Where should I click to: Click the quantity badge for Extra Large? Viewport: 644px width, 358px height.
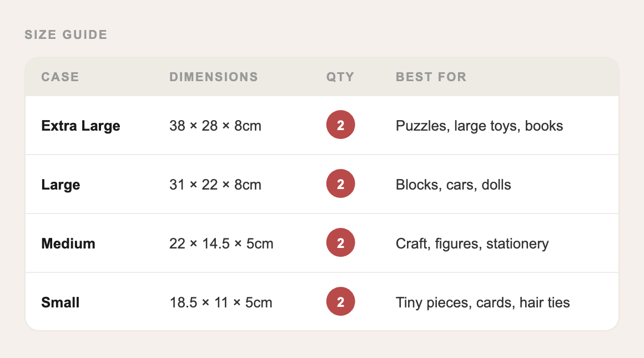[340, 125]
